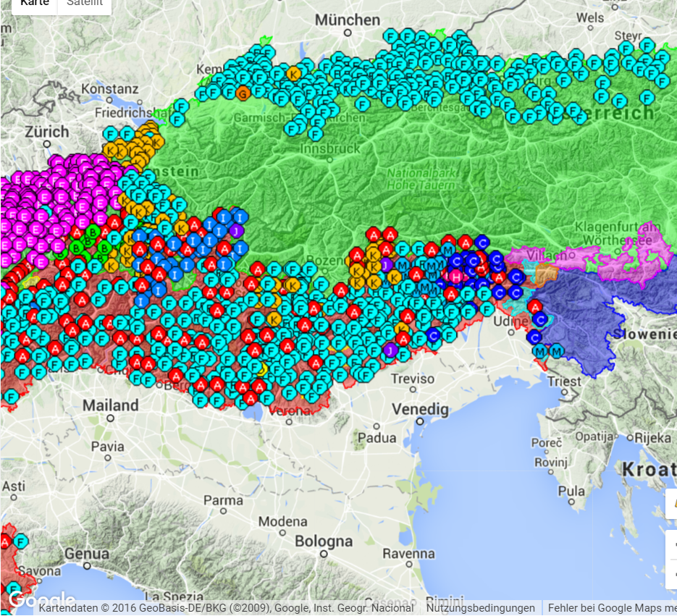Screen dimensions: 677x616
Task: Select the cyan F marker north of Savona
Action: [21, 541]
